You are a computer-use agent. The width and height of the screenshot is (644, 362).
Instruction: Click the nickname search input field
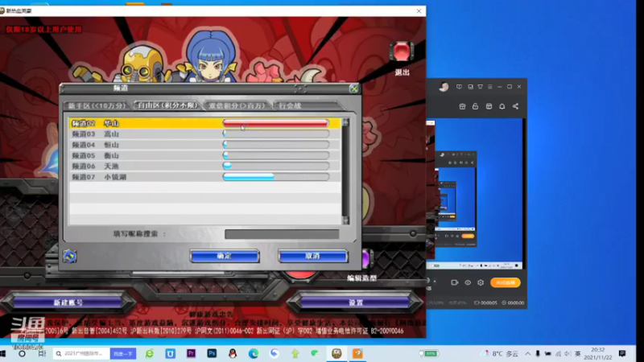[x=282, y=234]
